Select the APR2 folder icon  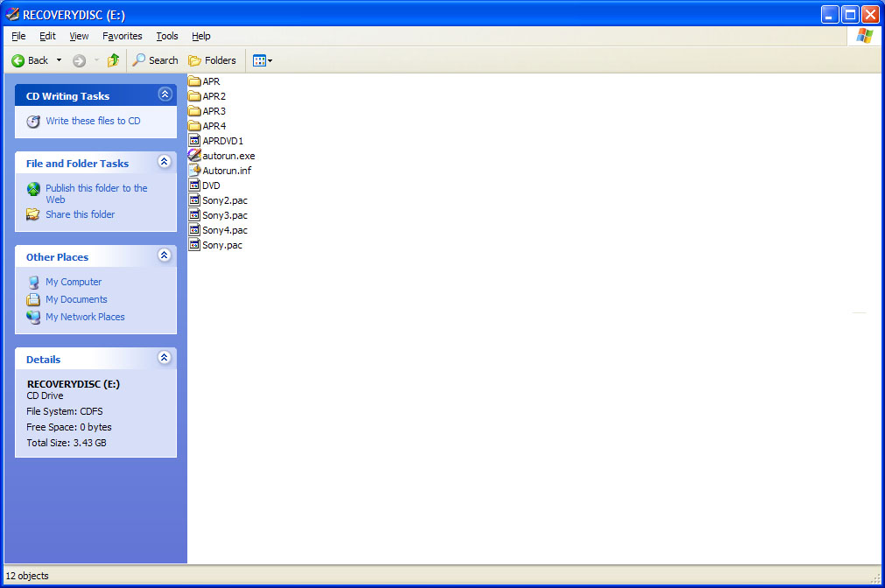click(x=194, y=96)
